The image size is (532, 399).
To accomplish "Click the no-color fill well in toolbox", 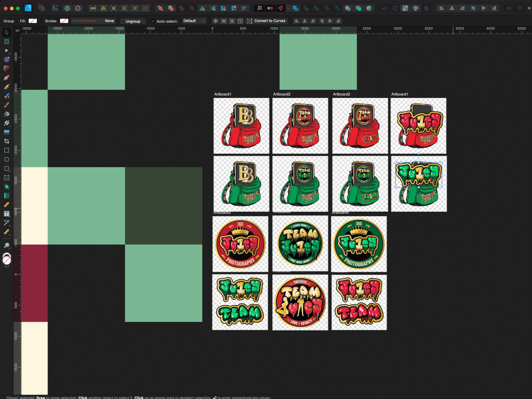I will pyautogui.click(x=7, y=260).
